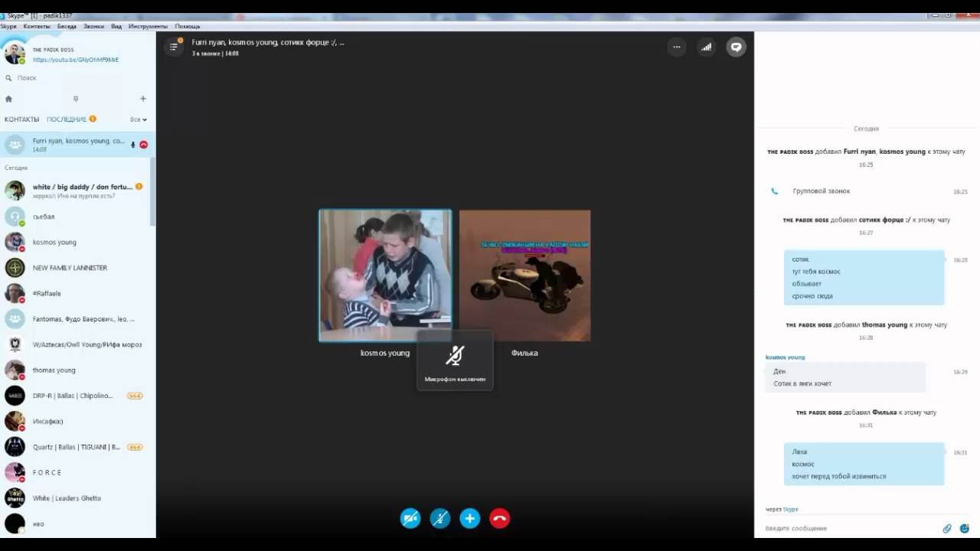Click the phone icon beside Групповой звонок
Screen dimensions: 980x551
tap(774, 191)
